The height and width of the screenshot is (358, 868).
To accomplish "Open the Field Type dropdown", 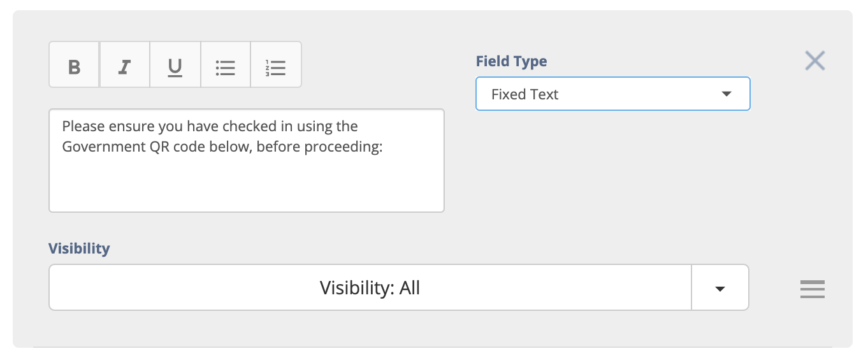I will coord(612,94).
